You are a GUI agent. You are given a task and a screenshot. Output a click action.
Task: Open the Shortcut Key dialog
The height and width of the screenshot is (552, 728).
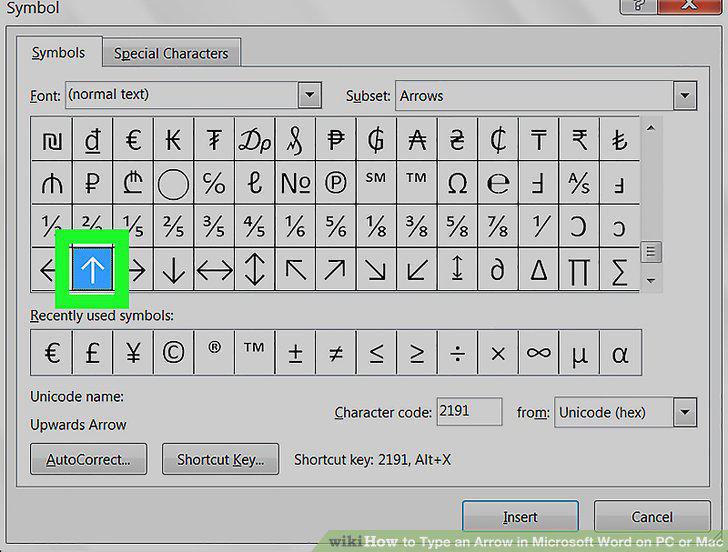coord(221,459)
